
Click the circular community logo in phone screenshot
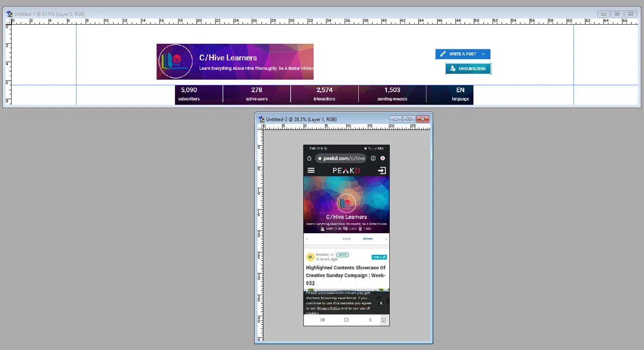click(x=346, y=203)
